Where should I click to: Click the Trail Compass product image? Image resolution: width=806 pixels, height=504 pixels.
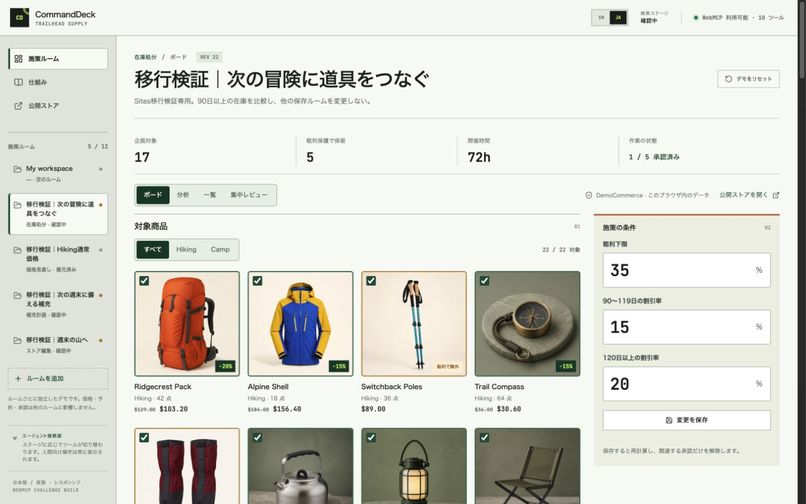click(527, 324)
